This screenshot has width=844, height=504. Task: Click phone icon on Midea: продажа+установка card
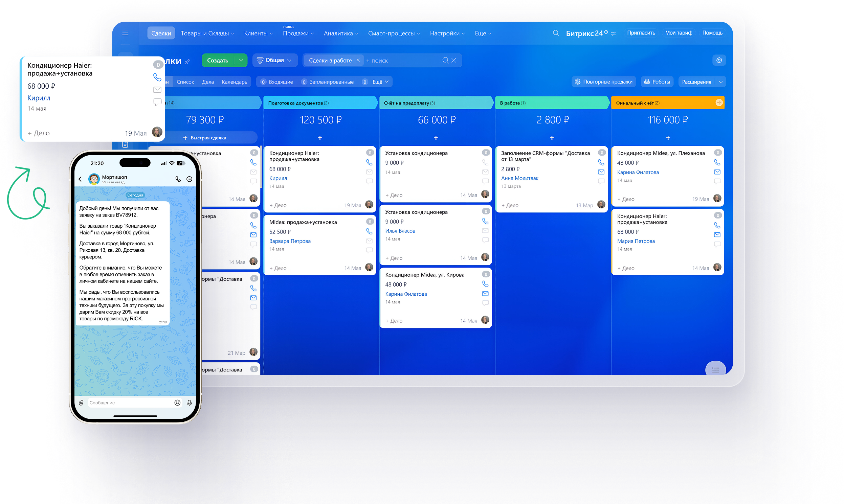369,231
